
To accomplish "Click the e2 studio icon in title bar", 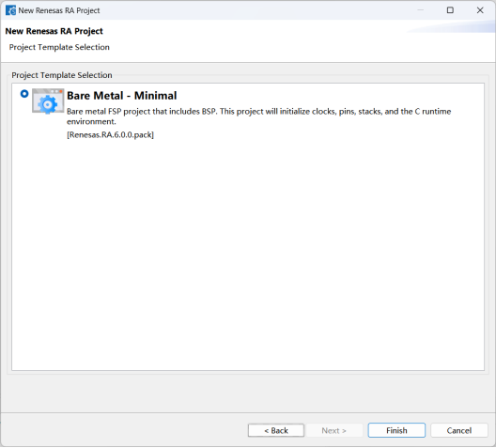I will click(10, 10).
